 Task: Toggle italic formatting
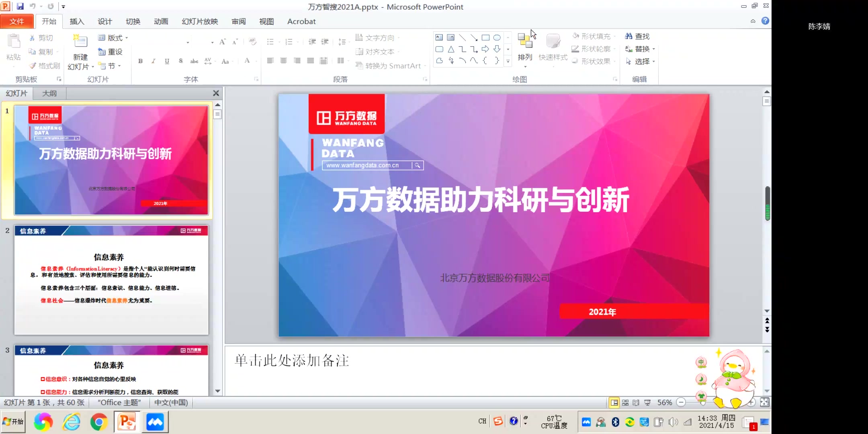[154, 61]
